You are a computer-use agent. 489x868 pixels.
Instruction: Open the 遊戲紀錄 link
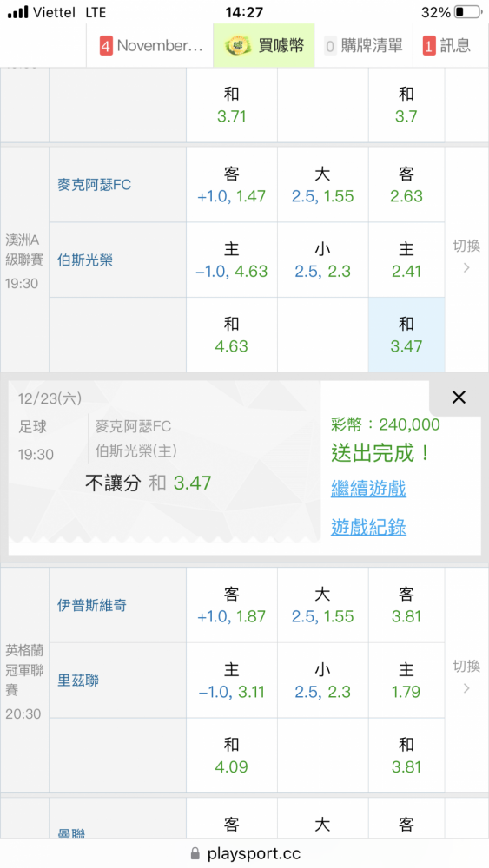tap(368, 527)
